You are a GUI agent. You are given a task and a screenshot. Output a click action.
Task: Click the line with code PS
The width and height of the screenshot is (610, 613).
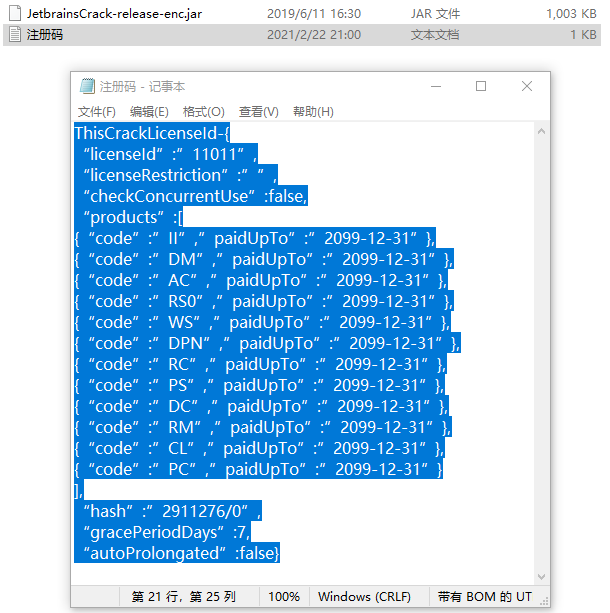coord(259,385)
